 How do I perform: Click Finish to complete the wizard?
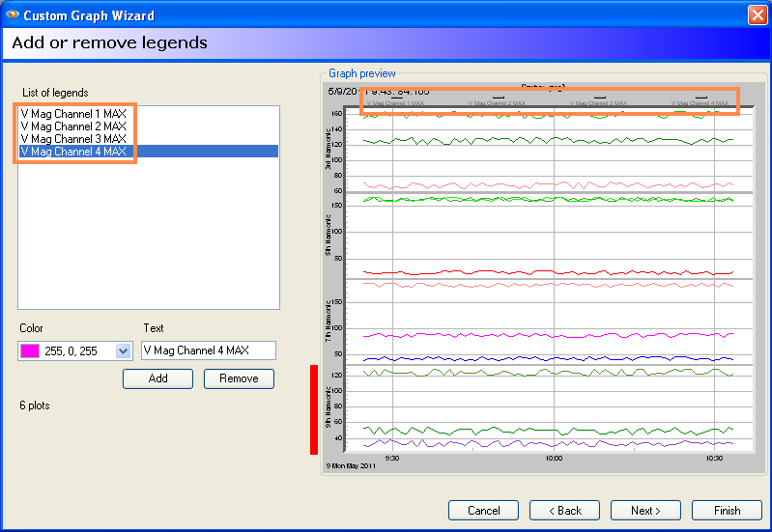click(x=727, y=510)
